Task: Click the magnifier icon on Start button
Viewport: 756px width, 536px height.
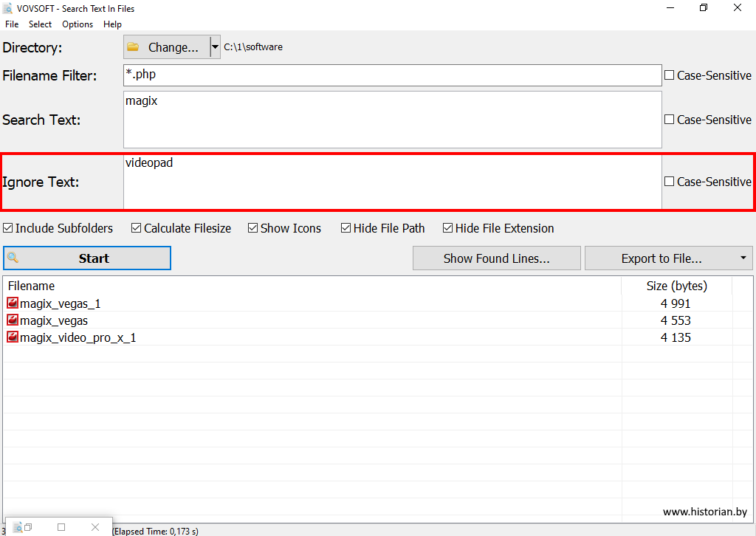Action: pyautogui.click(x=13, y=258)
